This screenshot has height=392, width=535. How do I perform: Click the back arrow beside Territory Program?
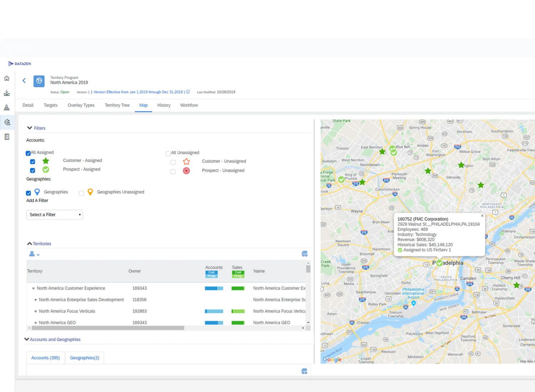click(x=24, y=81)
